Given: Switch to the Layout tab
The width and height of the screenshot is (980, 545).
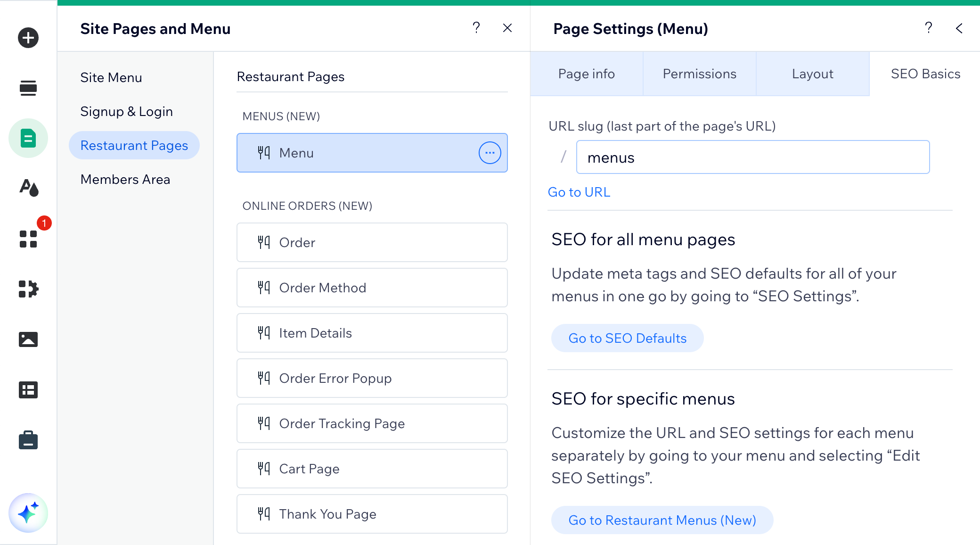Looking at the screenshot, I should [x=812, y=74].
